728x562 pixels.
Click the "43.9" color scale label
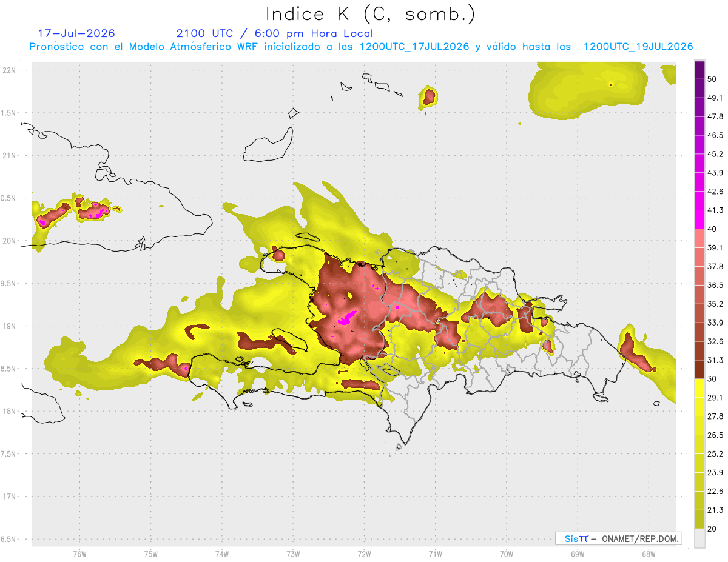click(x=716, y=173)
